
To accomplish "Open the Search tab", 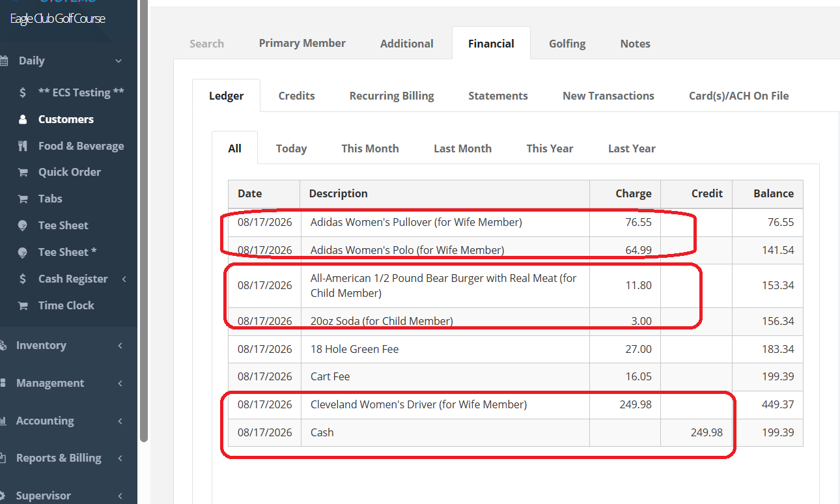I will click(206, 44).
